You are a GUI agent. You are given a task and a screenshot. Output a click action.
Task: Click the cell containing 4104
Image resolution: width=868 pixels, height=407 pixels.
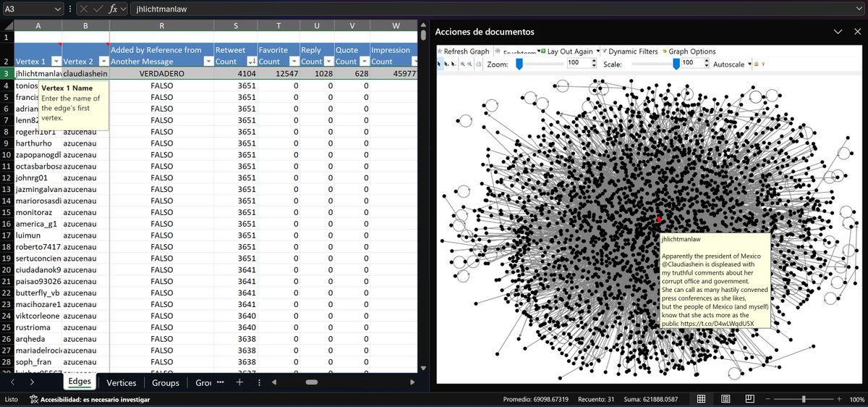point(236,74)
